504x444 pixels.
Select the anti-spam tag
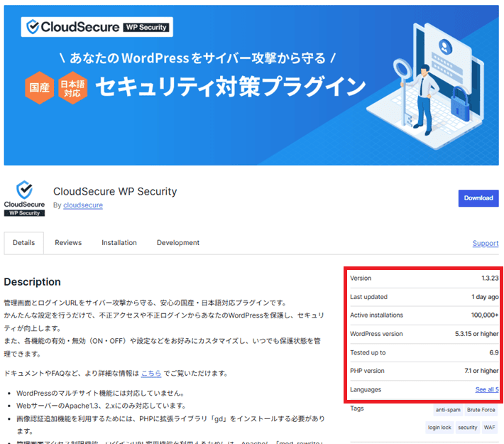pyautogui.click(x=448, y=410)
